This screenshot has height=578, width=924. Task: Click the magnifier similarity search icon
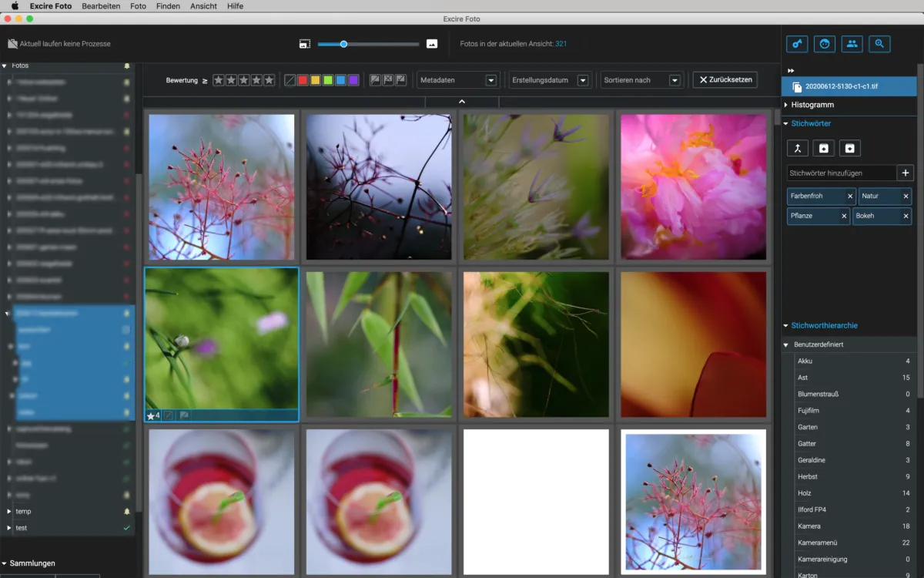[x=879, y=44]
